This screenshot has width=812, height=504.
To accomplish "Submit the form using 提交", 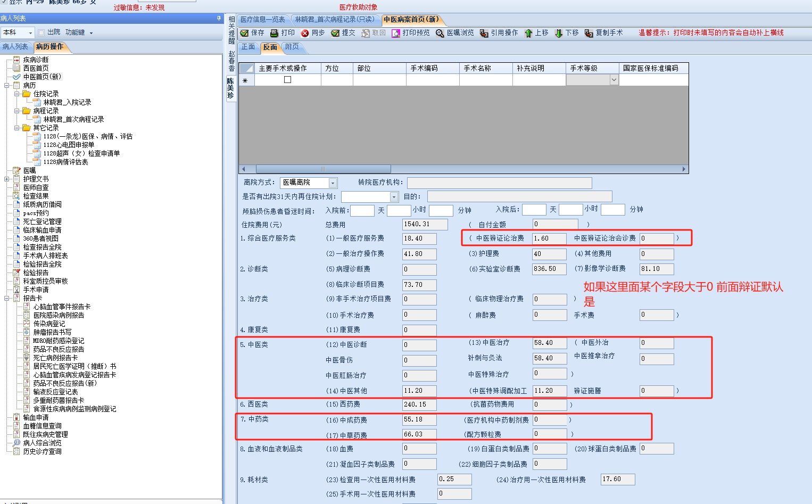I will coord(343,33).
